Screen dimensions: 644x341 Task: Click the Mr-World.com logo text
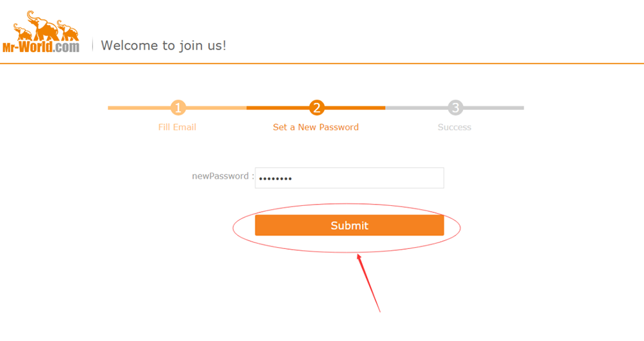click(x=41, y=47)
